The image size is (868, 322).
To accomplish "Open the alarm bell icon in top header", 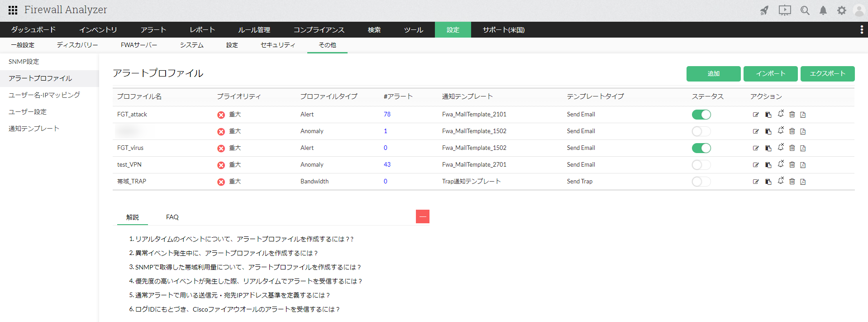I will (823, 10).
